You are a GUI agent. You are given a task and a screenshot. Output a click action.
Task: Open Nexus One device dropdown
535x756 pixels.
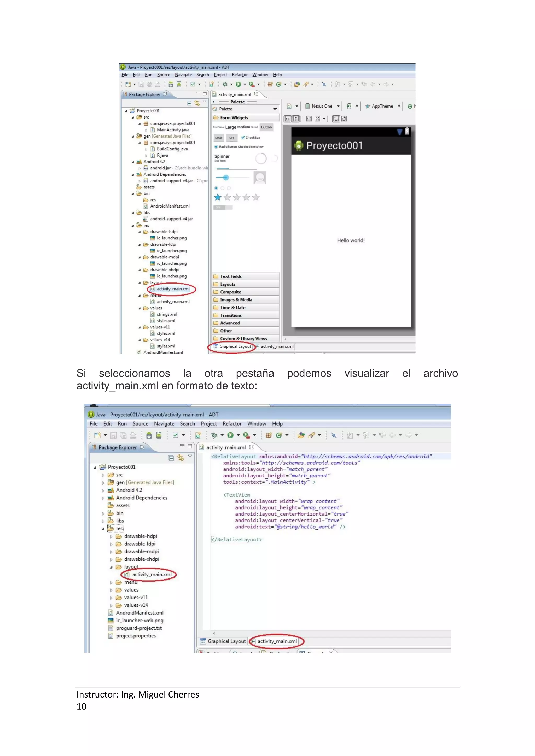[322, 106]
